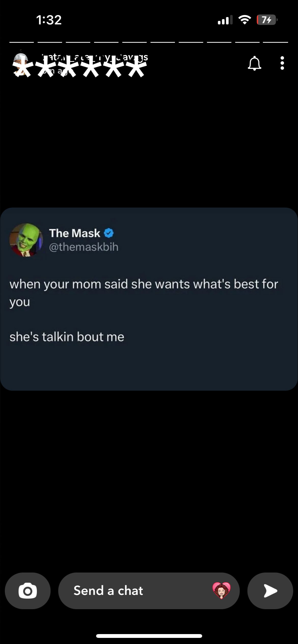Tap the blue verified badge
298x644 pixels.
point(109,233)
